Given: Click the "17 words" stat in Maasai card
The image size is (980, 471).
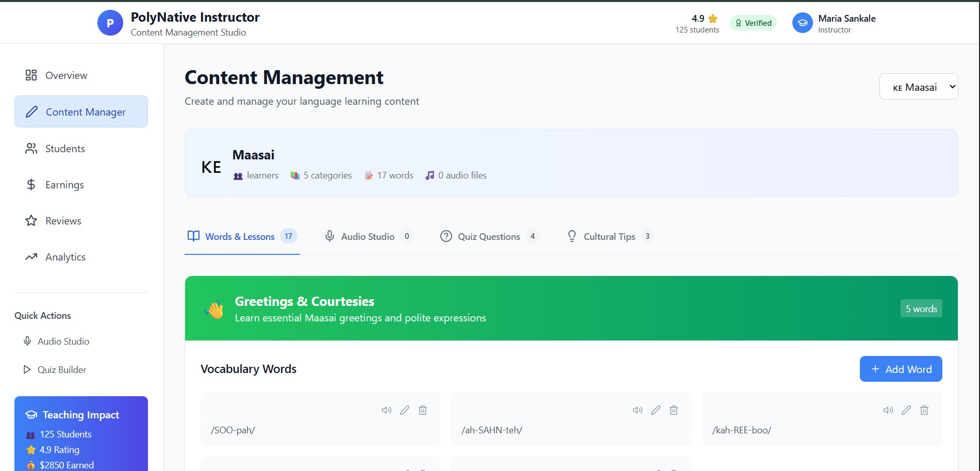Looking at the screenshot, I should (389, 175).
